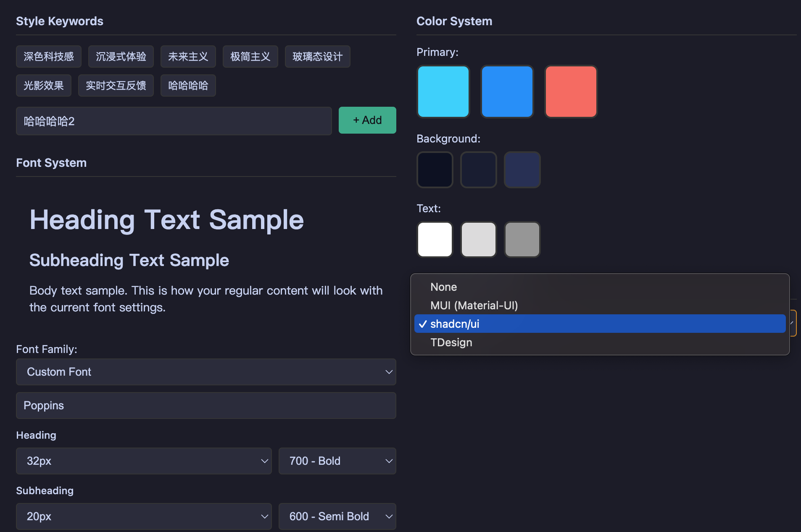The image size is (801, 532).
Task: Select the light cyan primary color swatch
Action: [443, 92]
